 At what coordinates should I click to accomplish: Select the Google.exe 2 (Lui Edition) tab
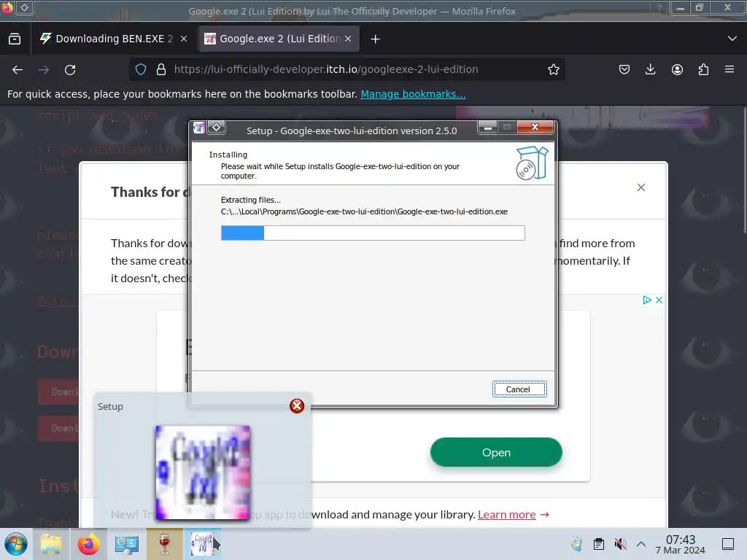pyautogui.click(x=279, y=39)
